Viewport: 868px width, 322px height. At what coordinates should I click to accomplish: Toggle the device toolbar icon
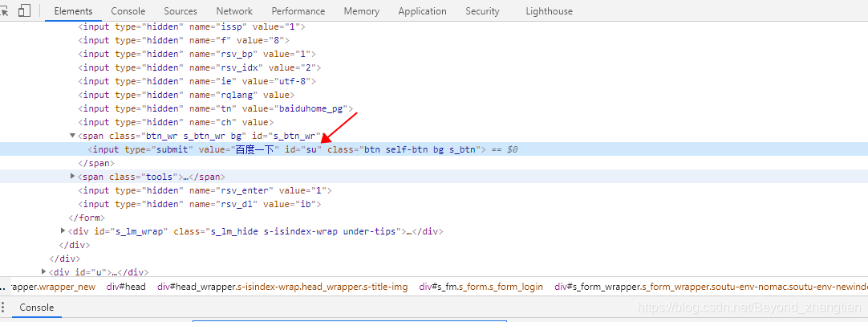(x=24, y=11)
